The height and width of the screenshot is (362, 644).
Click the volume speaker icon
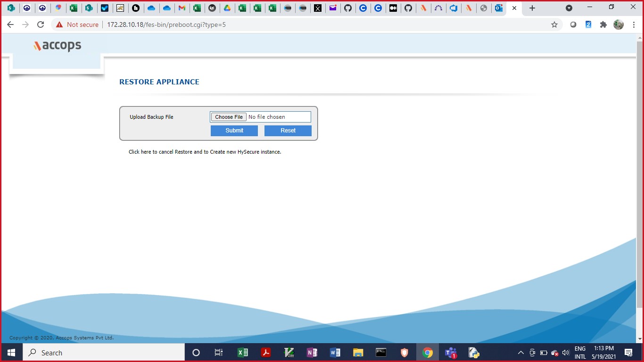[566, 353]
